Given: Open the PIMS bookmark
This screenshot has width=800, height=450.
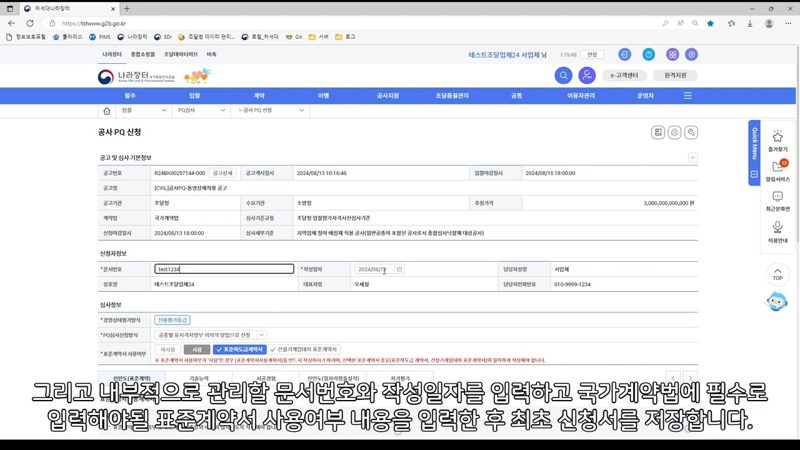Looking at the screenshot, I should click(100, 37).
